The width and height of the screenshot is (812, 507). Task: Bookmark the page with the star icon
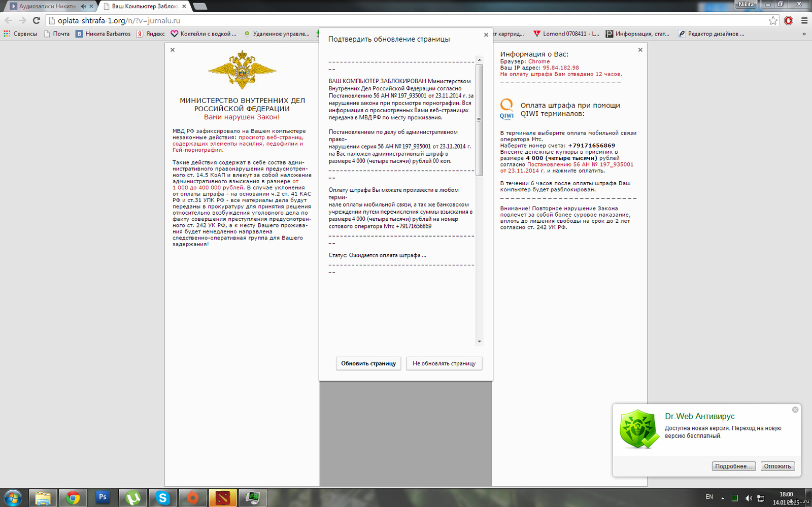tap(773, 21)
